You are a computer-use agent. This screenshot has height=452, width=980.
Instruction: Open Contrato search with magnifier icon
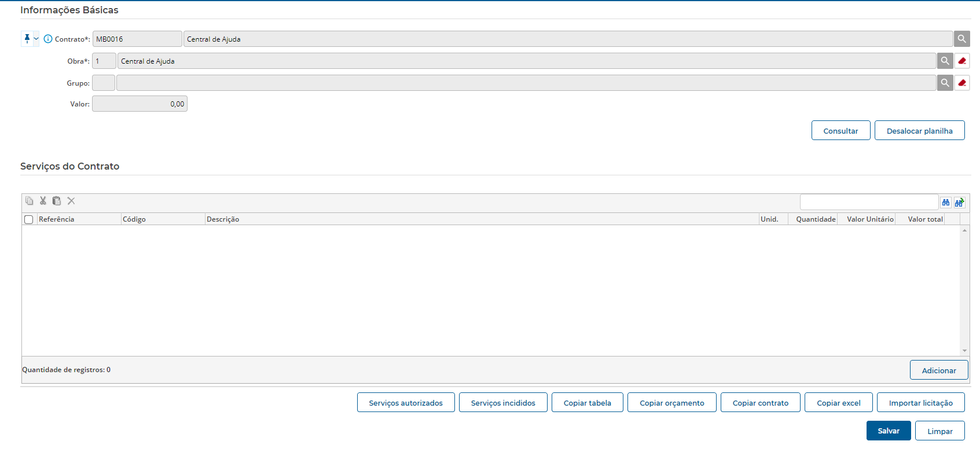(x=961, y=39)
